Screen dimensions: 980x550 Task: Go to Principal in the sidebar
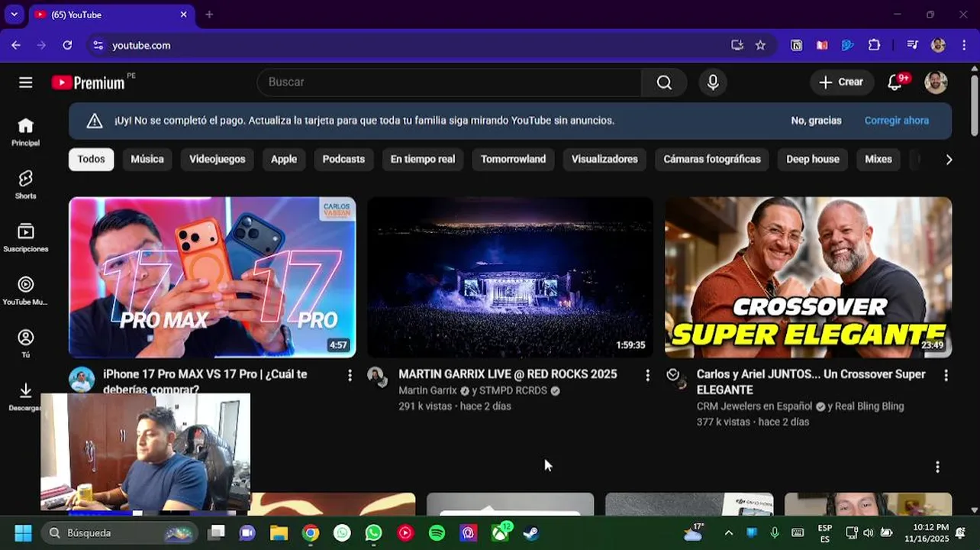25,132
